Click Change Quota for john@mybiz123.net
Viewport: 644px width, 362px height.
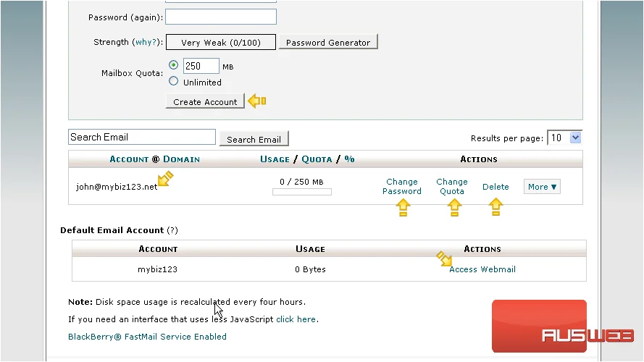pyautogui.click(x=452, y=186)
